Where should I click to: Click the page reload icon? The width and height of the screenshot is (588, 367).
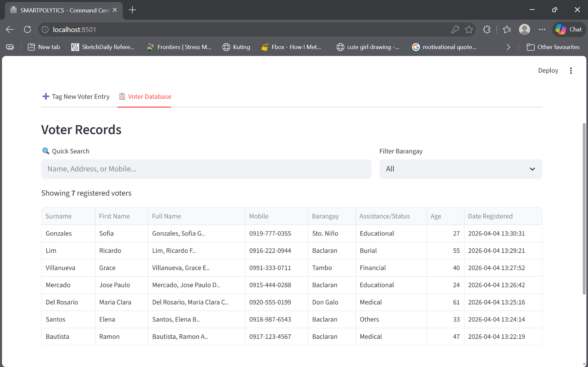tap(27, 29)
